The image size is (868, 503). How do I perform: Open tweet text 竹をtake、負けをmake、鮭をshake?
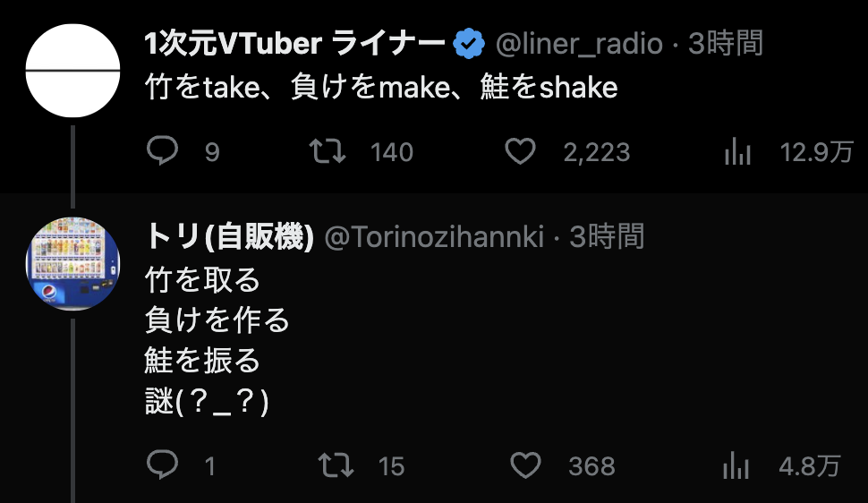pyautogui.click(x=381, y=88)
